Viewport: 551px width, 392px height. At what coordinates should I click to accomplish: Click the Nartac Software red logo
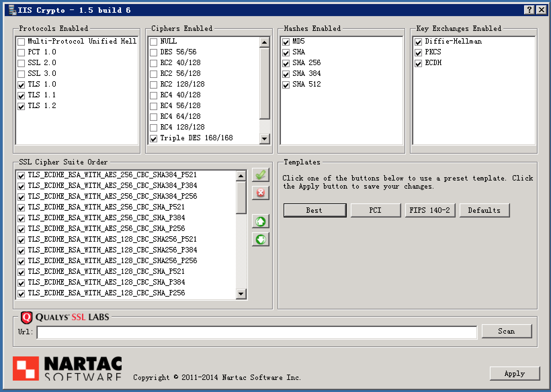(26, 369)
